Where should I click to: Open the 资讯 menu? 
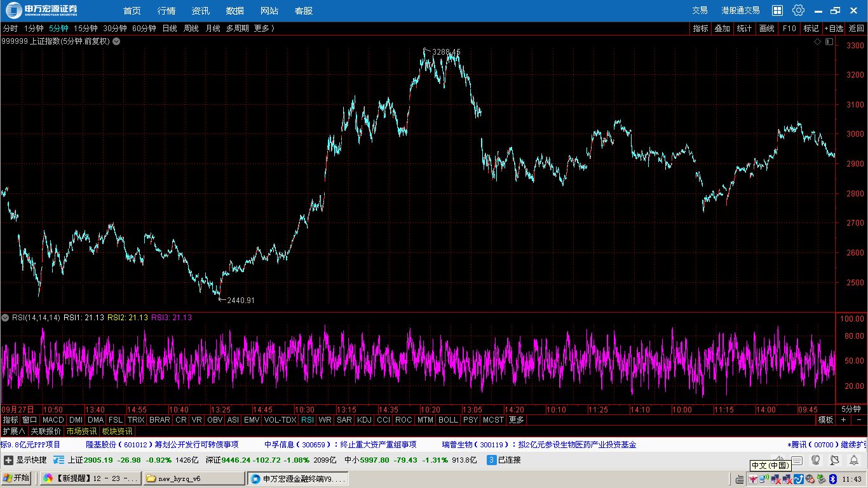(x=201, y=11)
